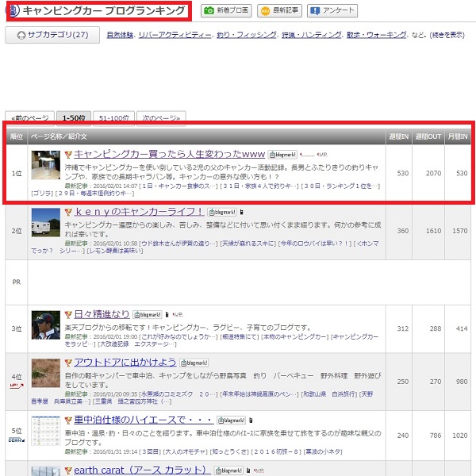Image resolution: width=476 pixels, height=476 pixels.
Task: Click the blogmark icon beside 日々精進なり
Action: [x=148, y=314]
